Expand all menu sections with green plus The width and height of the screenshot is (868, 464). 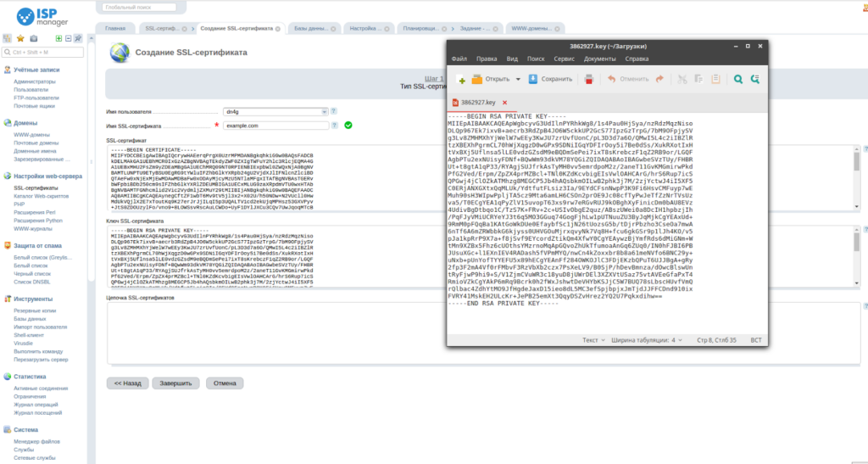(x=58, y=38)
